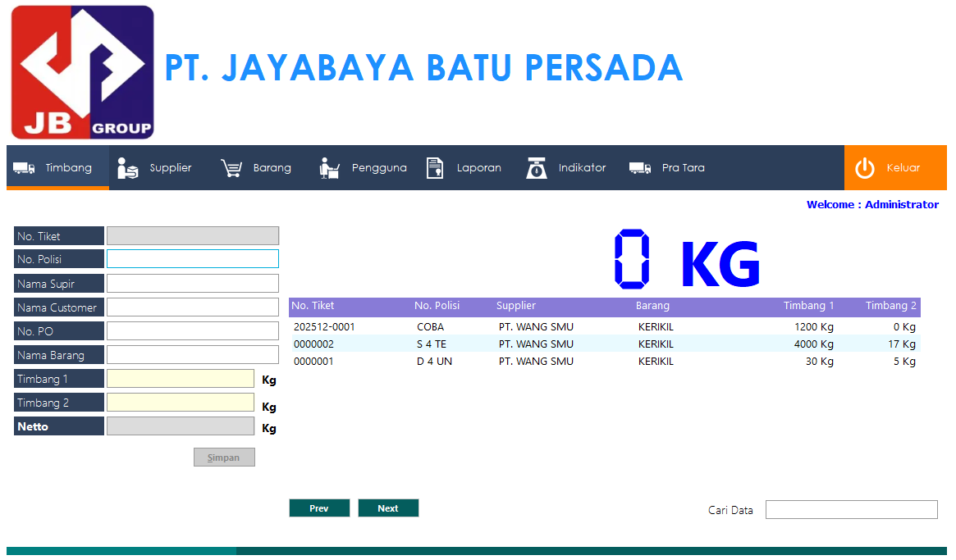Click plate number D 4 UN

pyautogui.click(x=435, y=362)
